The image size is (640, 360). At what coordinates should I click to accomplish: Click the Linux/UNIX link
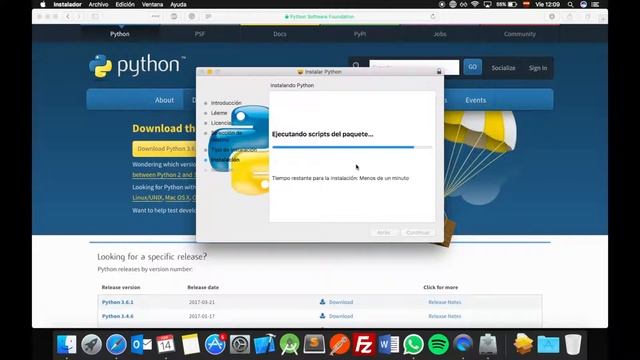[147, 198]
